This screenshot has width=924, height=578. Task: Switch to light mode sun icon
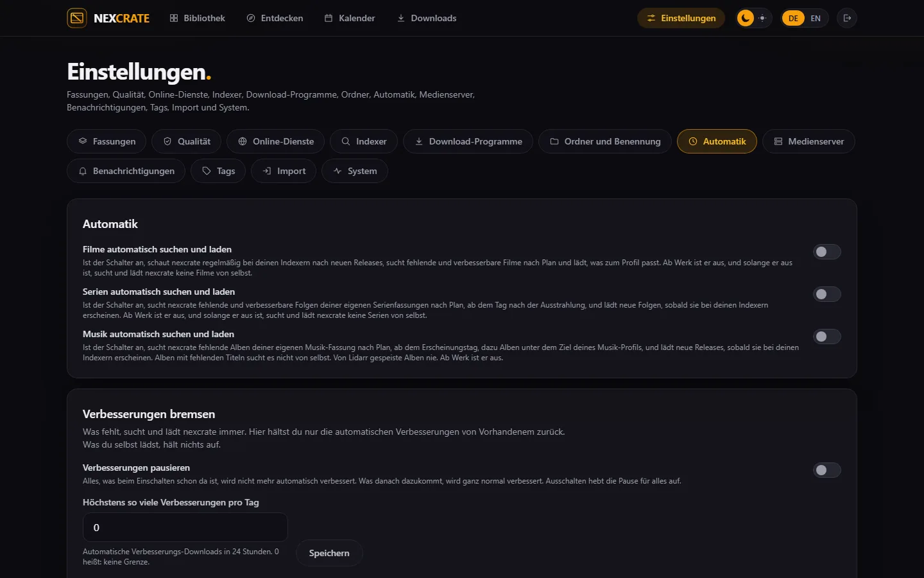tap(762, 18)
